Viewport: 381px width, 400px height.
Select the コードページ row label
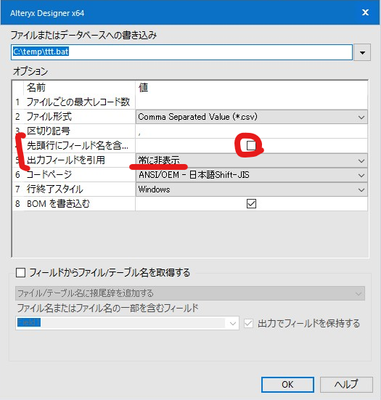click(49, 174)
